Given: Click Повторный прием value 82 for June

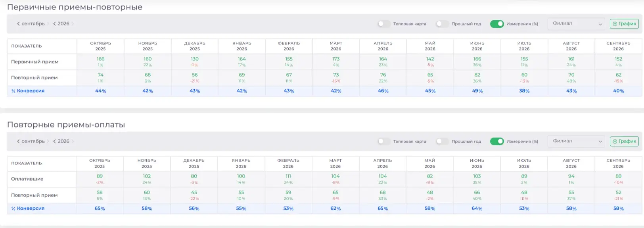Looking at the screenshot, I should [x=477, y=75].
